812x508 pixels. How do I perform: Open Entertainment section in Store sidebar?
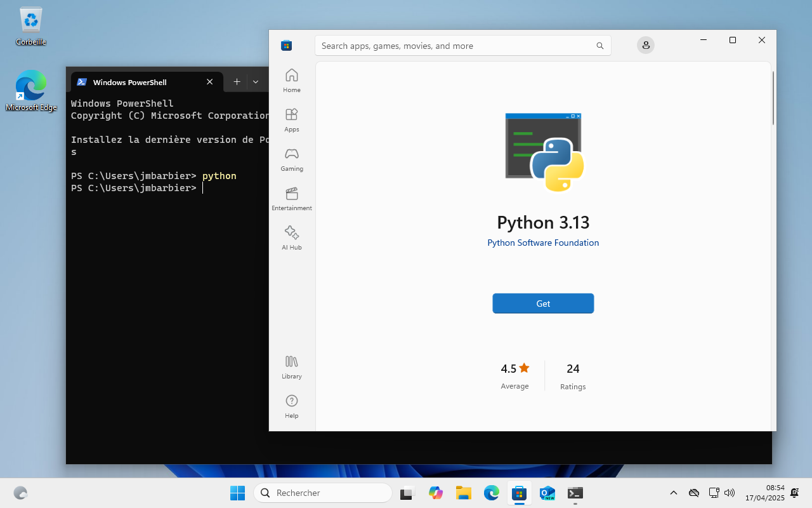(x=292, y=199)
